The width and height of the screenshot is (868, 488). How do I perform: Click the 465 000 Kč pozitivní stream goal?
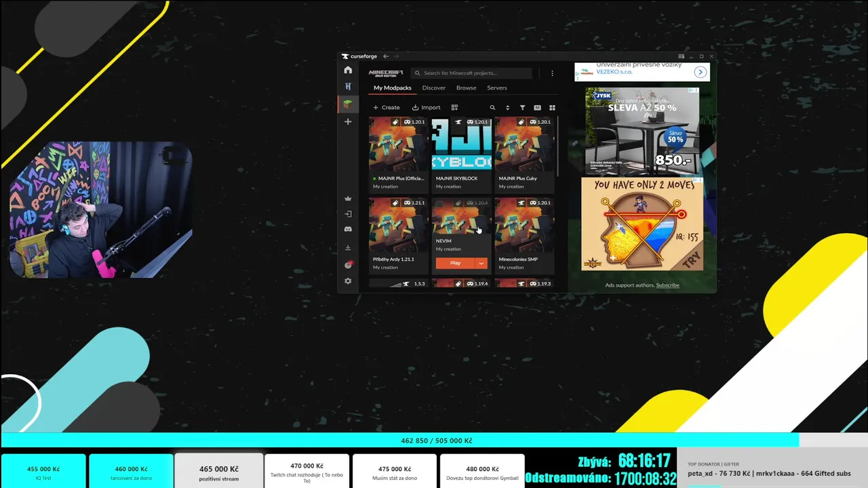click(218, 471)
